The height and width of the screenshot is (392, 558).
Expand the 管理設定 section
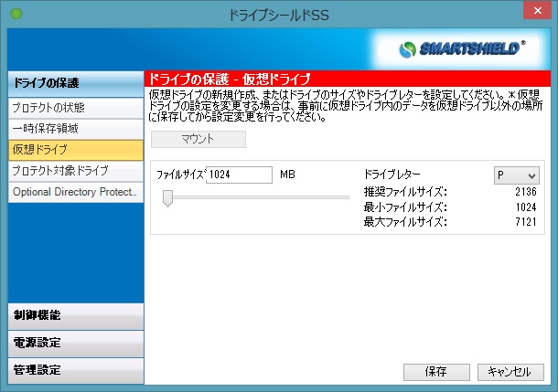coord(74,370)
